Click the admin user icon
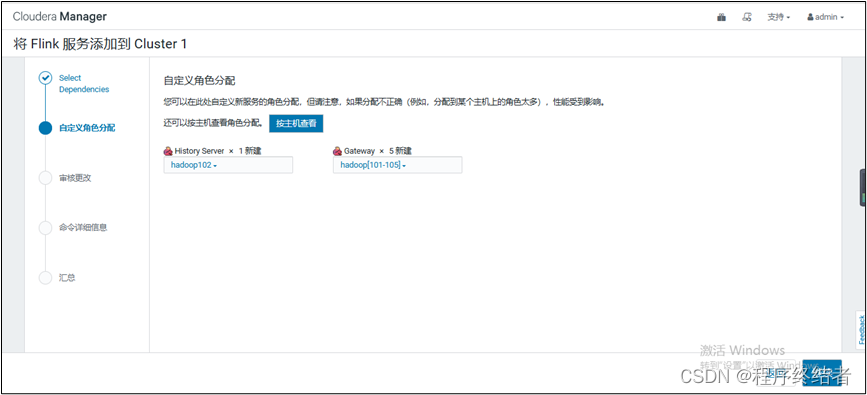 pyautogui.click(x=810, y=17)
